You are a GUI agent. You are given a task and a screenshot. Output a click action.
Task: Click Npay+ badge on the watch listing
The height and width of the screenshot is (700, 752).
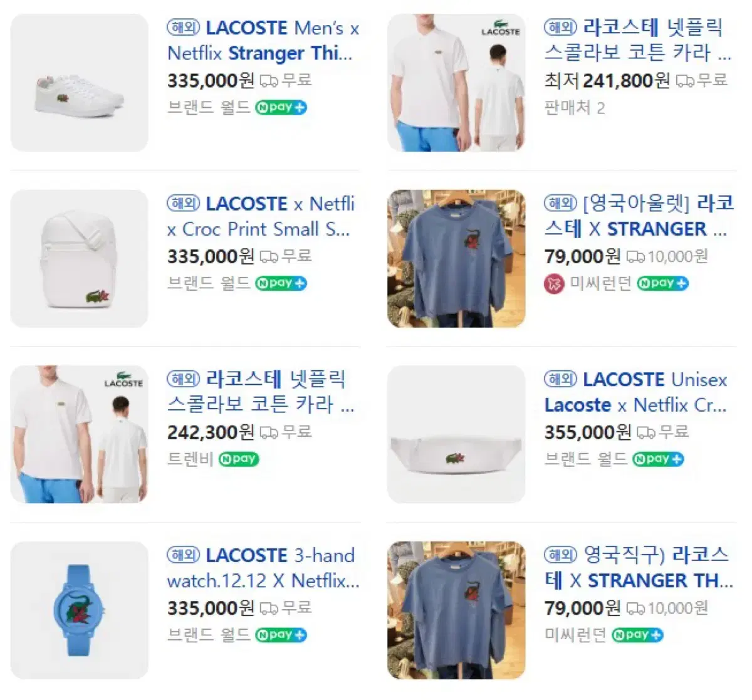[x=281, y=635]
